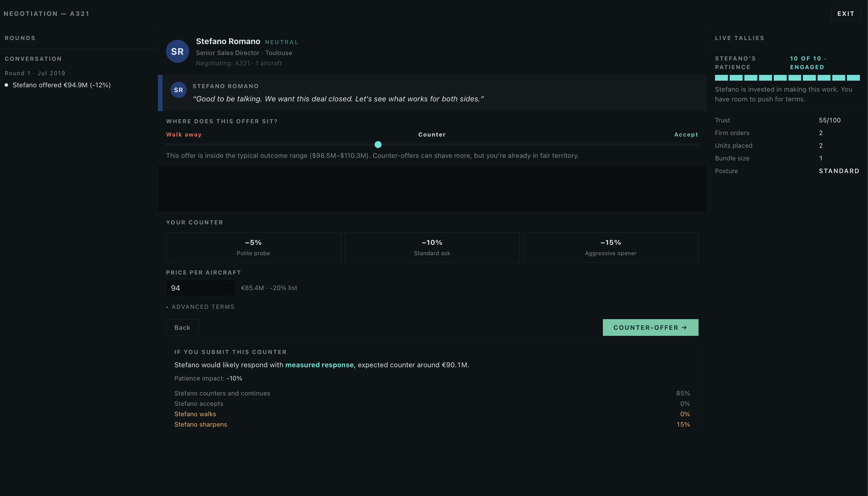Screen dimensions: 868x496
Task: Select the −10% Standard ask option
Action: tap(432, 247)
